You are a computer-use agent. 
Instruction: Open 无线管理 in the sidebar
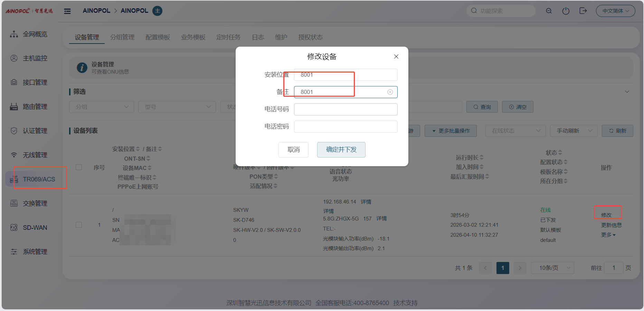[35, 155]
